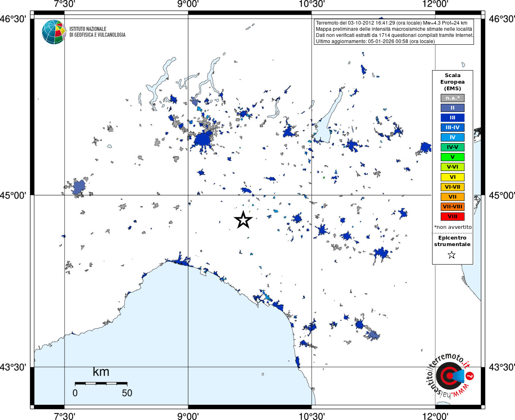Click the bottom axis label 12°00'
This screenshot has width=515, height=420.
[x=435, y=416]
